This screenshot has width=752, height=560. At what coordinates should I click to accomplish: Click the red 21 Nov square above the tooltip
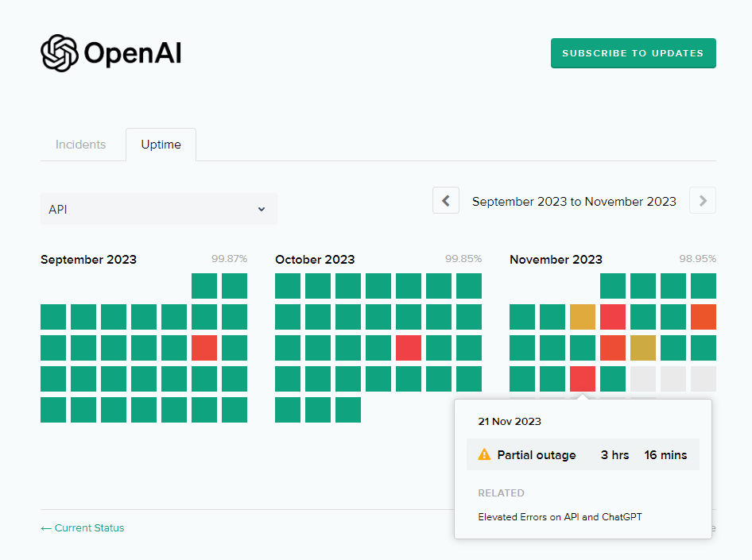click(583, 379)
